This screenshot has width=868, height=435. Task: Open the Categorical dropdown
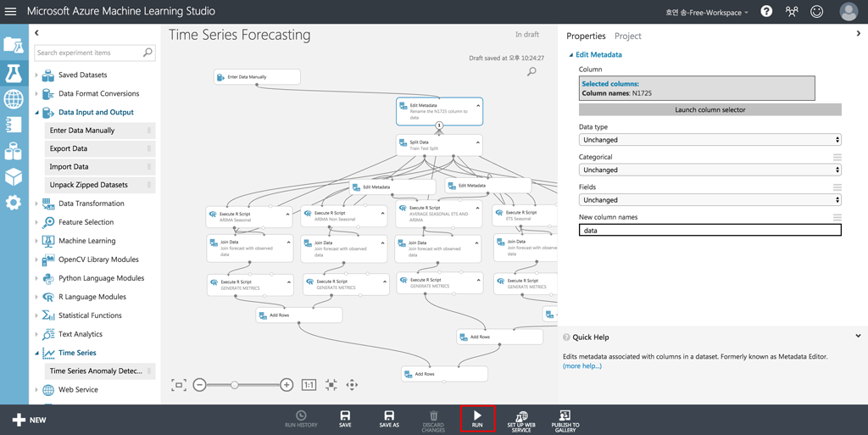[710, 170]
